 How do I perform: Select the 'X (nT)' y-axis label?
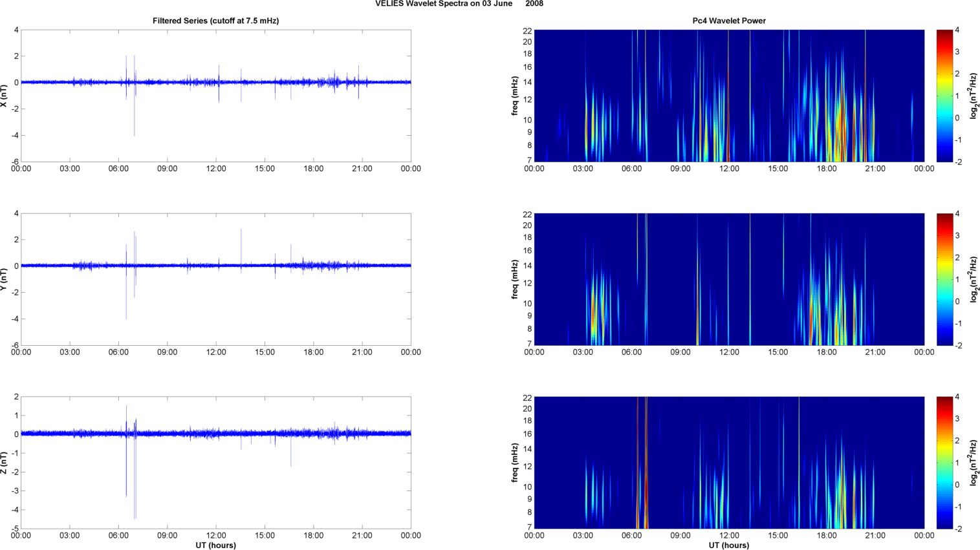pyautogui.click(x=4, y=96)
